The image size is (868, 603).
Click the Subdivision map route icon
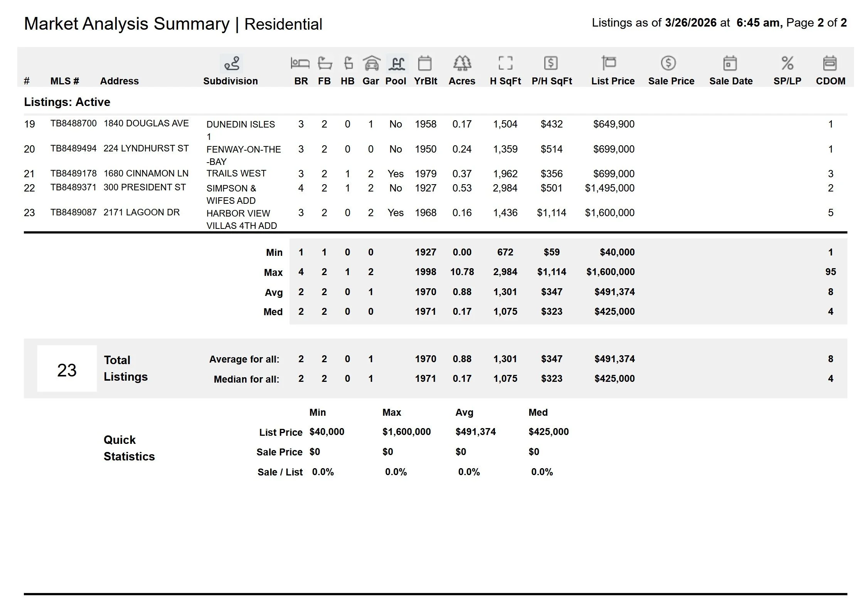pos(232,64)
